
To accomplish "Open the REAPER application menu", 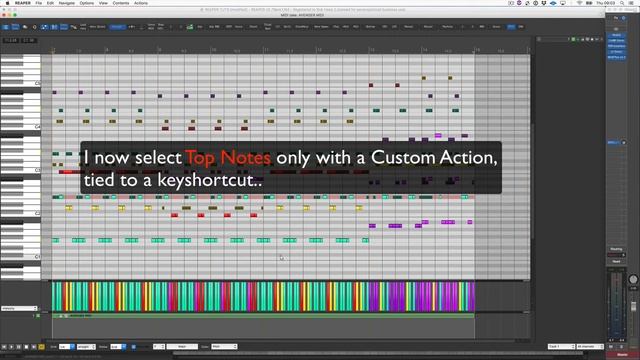I will pos(23,3).
